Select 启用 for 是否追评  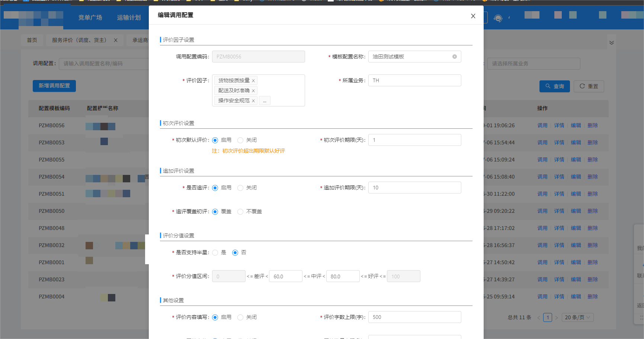coord(215,188)
